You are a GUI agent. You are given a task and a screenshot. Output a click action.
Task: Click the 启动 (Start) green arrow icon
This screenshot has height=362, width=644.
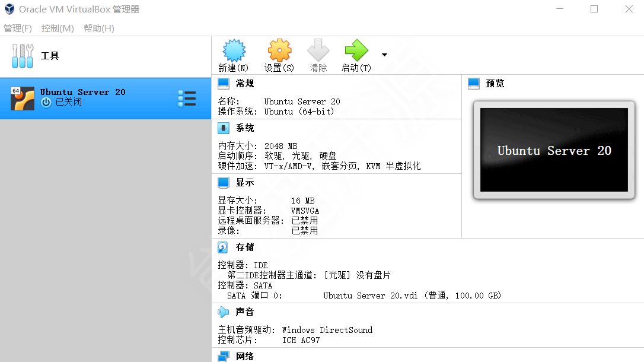pos(356,52)
